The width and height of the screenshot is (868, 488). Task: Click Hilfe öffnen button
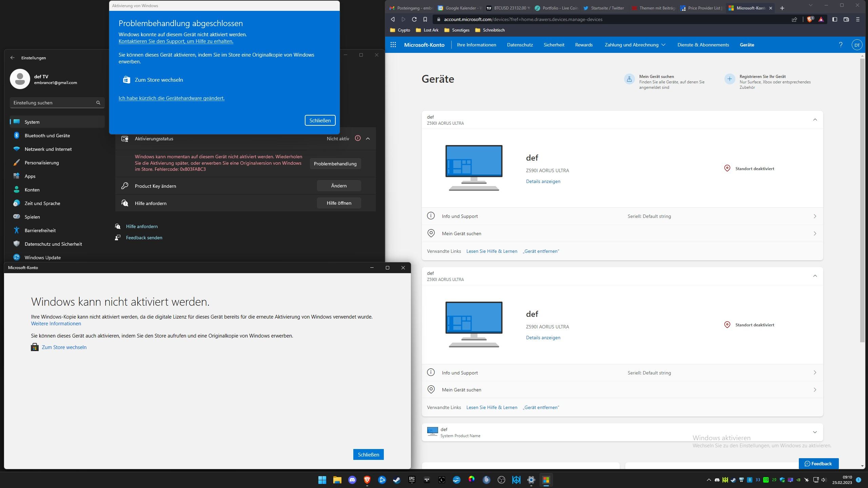[339, 203]
